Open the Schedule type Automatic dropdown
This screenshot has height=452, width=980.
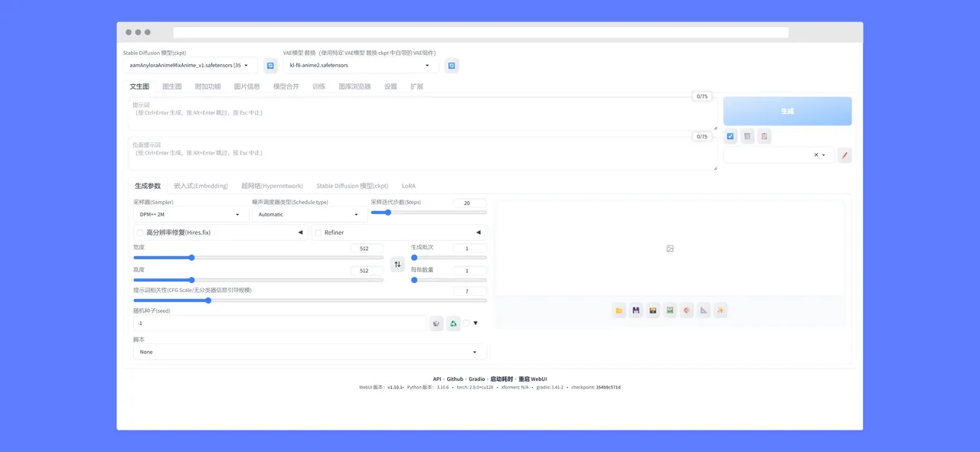(309, 215)
